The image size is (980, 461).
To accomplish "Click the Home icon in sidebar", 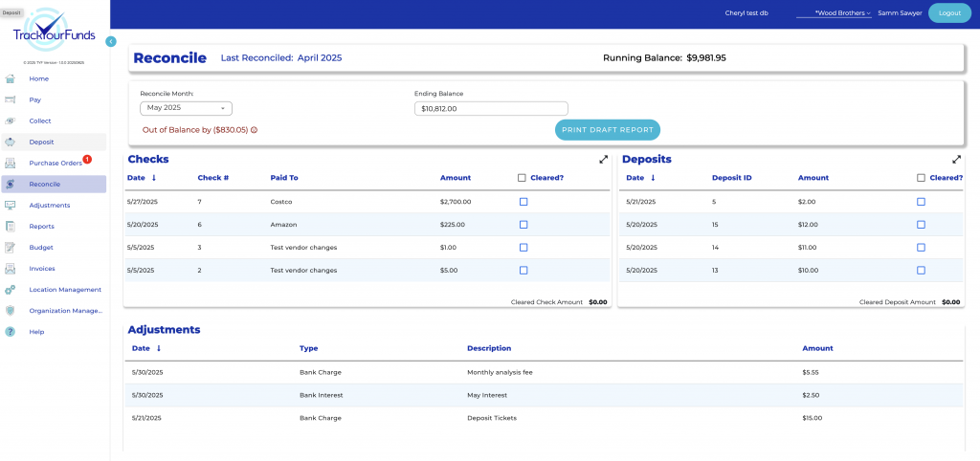I will pyautogui.click(x=11, y=78).
